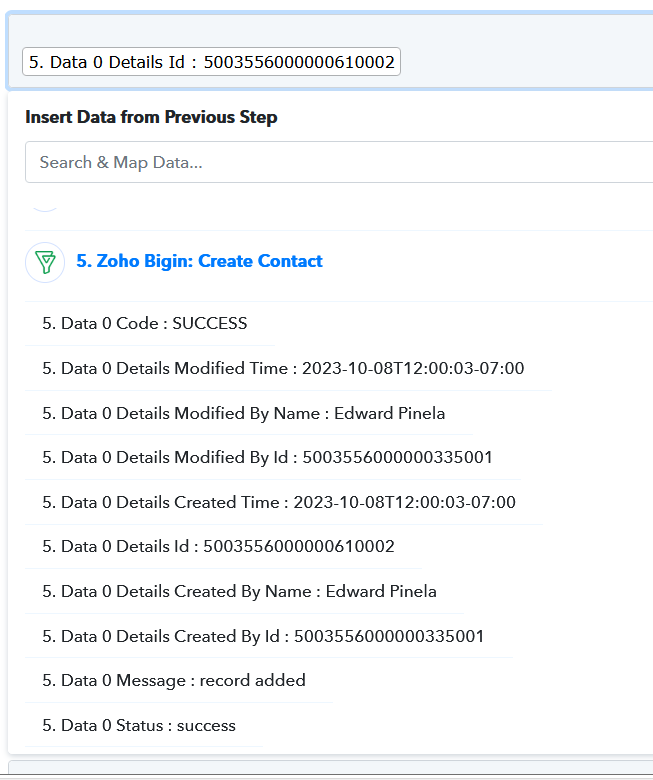Select Data 0 Status : success item
This screenshot has height=780, width=653.
point(139,725)
